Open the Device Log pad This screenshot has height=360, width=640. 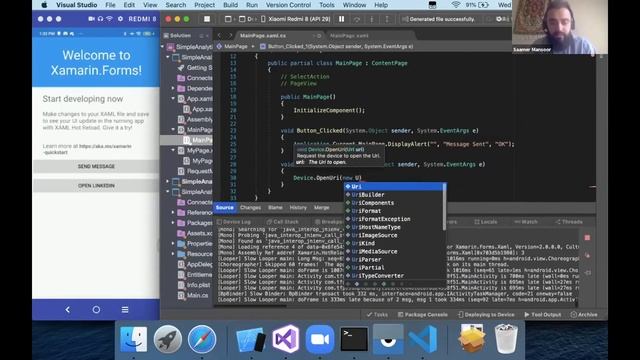[234, 222]
